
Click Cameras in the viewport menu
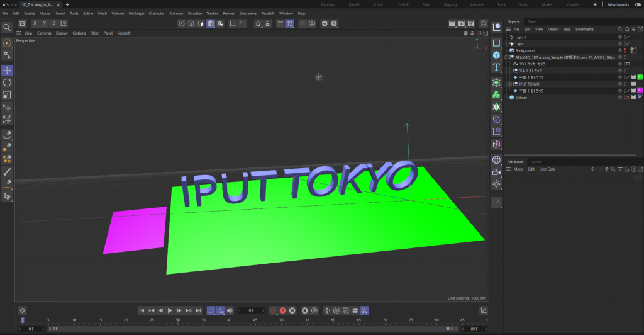[44, 33]
